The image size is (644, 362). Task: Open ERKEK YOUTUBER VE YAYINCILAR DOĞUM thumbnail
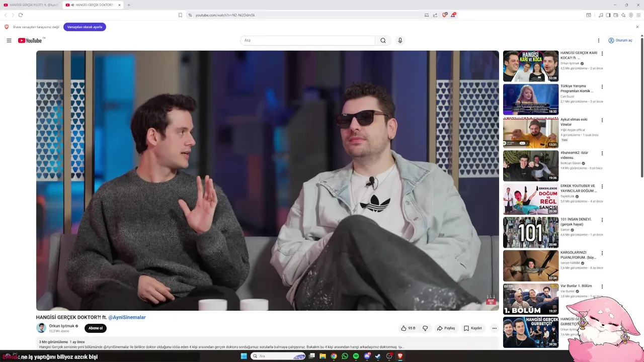click(x=531, y=199)
